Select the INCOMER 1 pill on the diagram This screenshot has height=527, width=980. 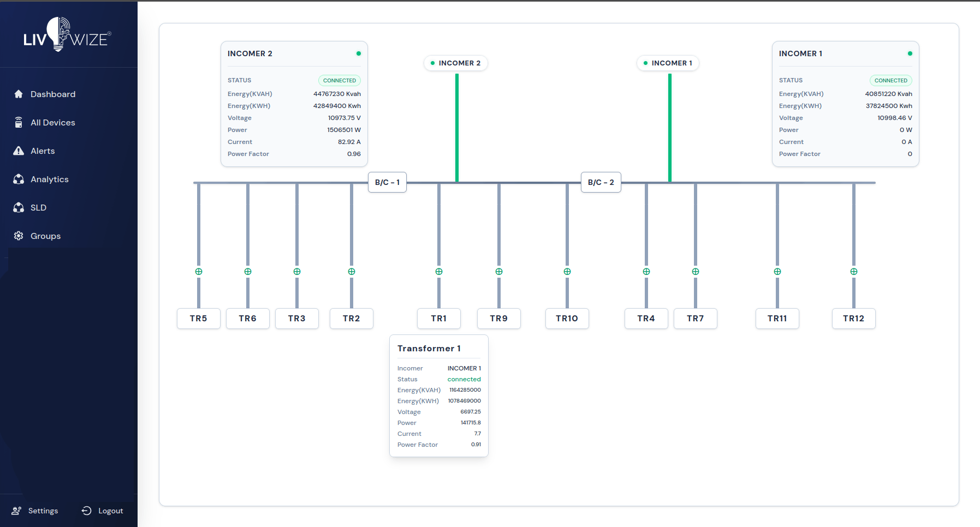(x=668, y=63)
